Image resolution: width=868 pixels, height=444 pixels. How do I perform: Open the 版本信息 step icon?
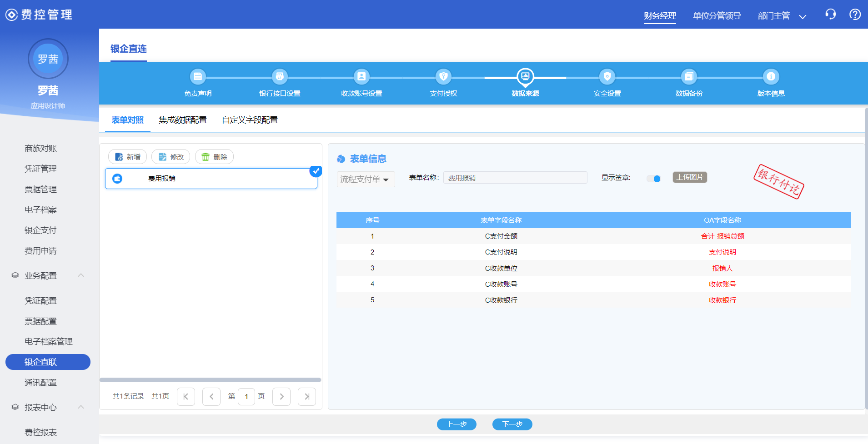(x=771, y=76)
